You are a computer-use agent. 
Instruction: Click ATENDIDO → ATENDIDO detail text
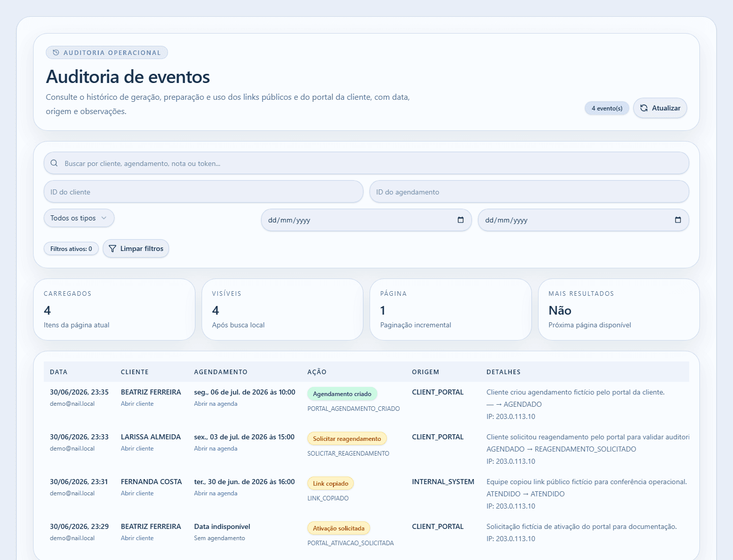[x=525, y=494]
